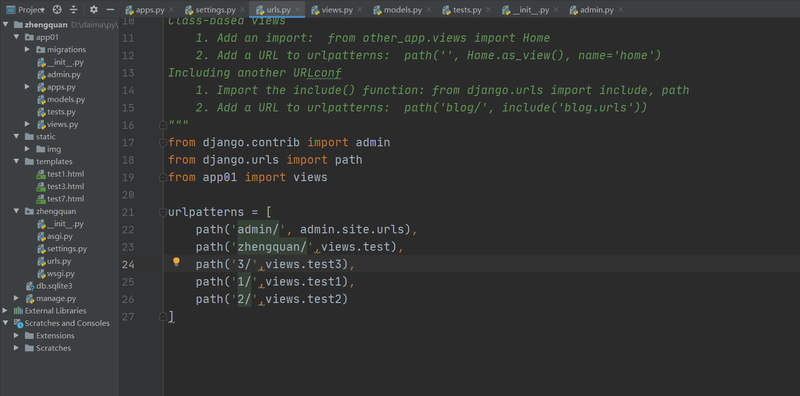Click the light bulb intention icon on line 24
Image resolution: width=800 pixels, height=396 pixels.
176,262
